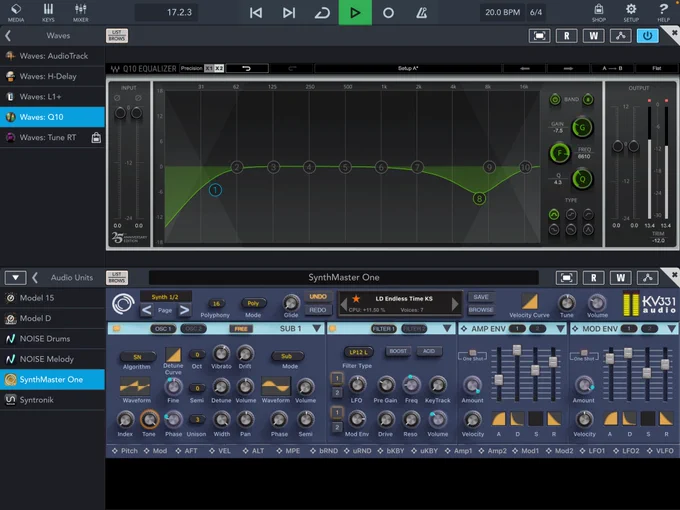
Task: Select Syntronik instrument
Action: point(52,400)
